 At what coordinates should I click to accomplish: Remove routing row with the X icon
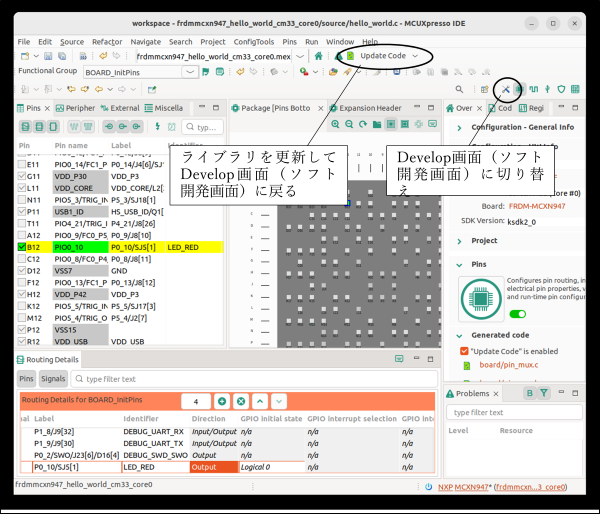[x=241, y=400]
